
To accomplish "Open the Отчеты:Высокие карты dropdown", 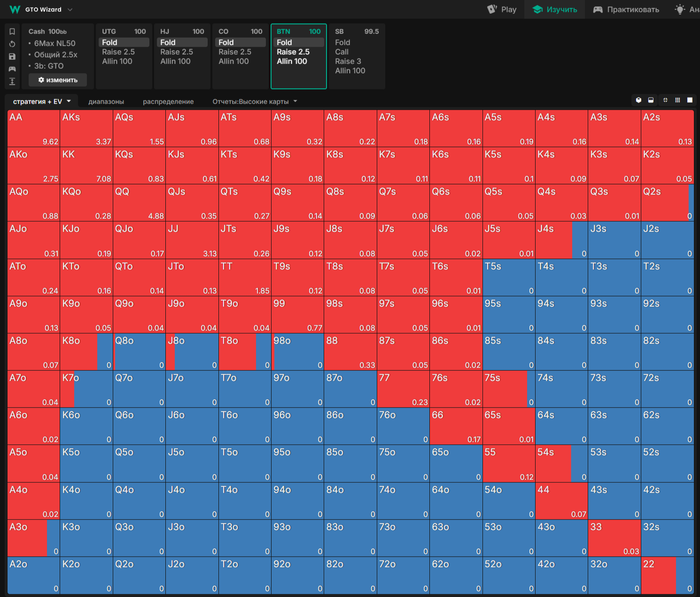I will point(255,101).
